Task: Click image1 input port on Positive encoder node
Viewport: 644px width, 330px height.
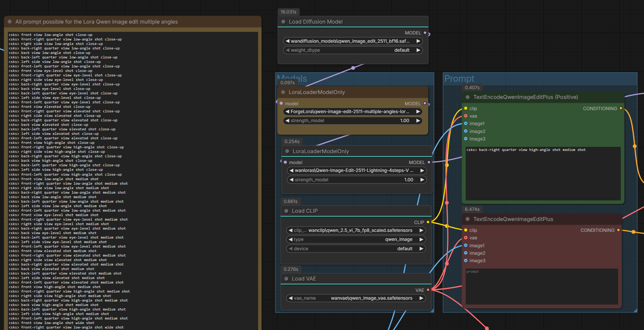Action: (466, 124)
